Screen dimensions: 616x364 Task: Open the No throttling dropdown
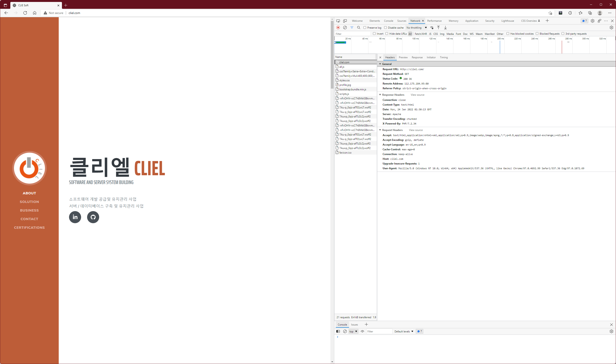417,28
